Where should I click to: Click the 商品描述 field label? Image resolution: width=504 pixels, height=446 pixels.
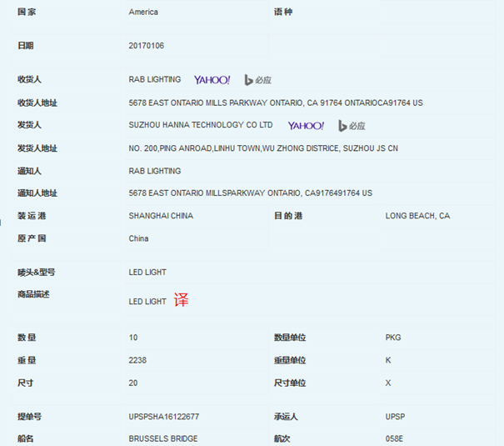[x=33, y=294]
